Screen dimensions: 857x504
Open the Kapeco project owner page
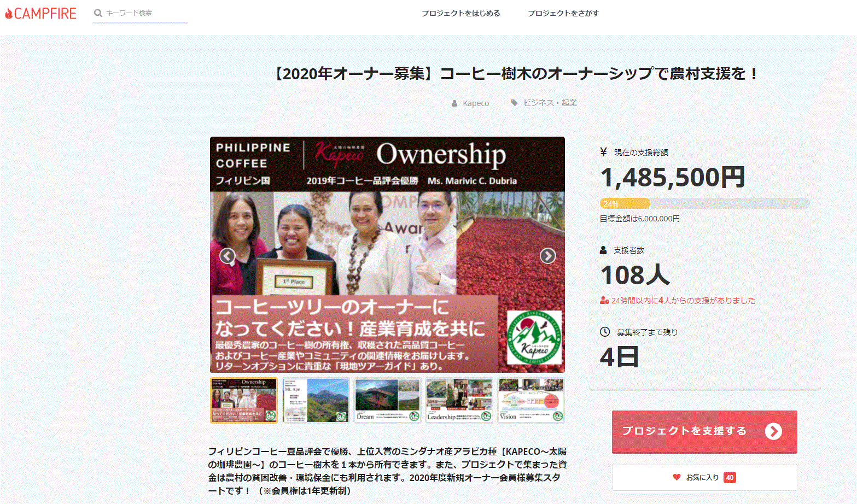[x=475, y=103]
